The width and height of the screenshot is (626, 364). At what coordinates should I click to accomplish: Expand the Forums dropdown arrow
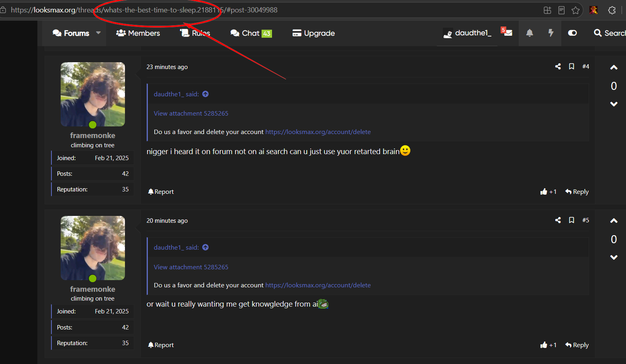coord(98,33)
